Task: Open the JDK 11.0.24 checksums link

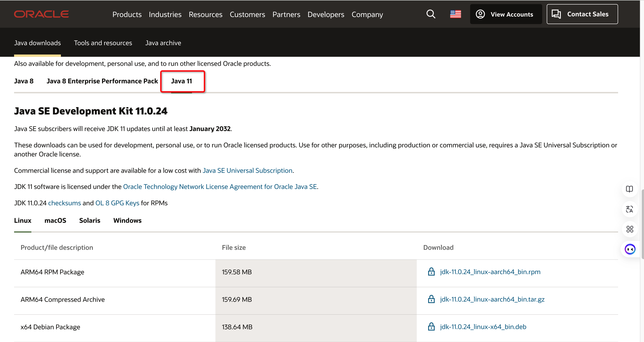Action: point(65,203)
